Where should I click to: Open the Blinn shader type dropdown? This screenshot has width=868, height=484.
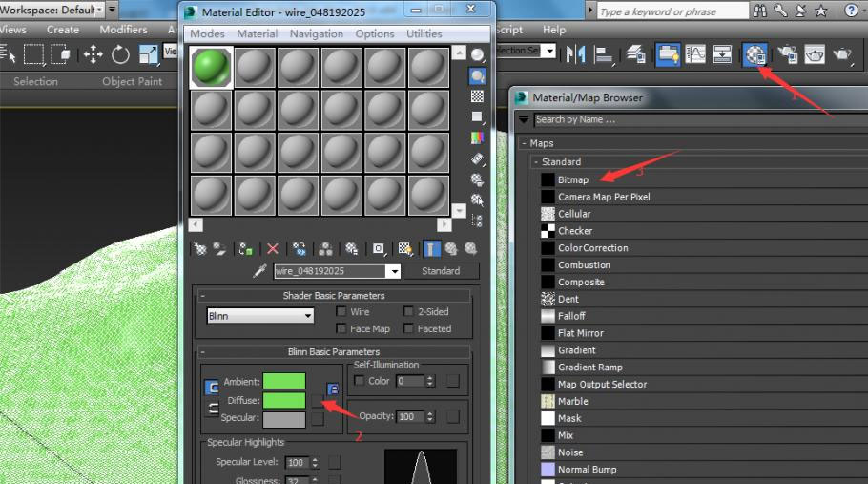(x=260, y=316)
